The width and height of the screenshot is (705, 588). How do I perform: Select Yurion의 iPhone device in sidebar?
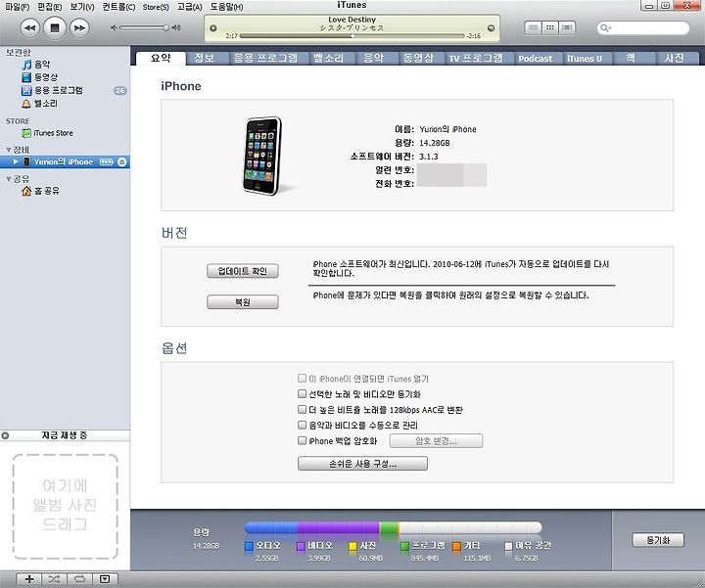point(63,161)
